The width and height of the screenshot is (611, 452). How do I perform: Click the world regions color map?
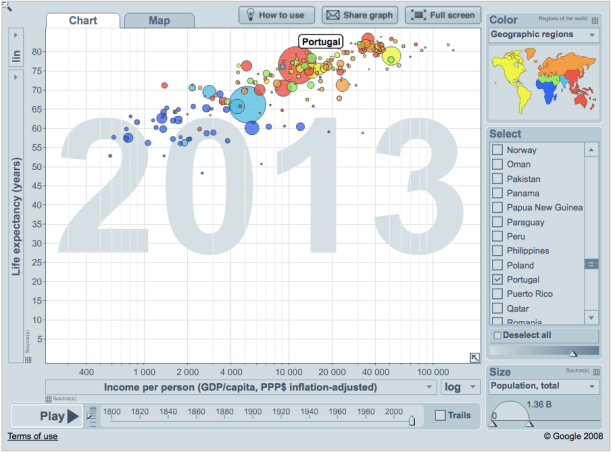(544, 82)
